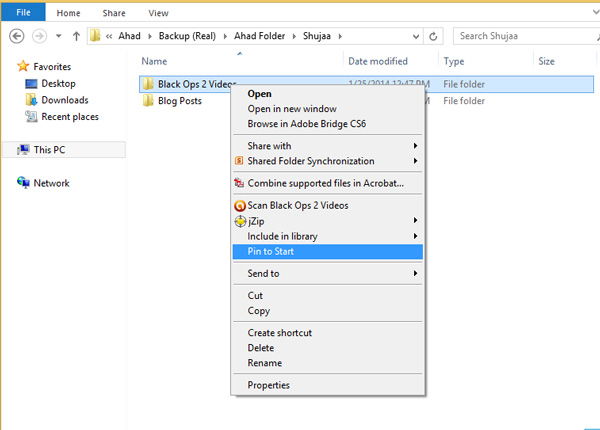Switch to the View ribbon tab
This screenshot has width=600, height=430.
158,13
